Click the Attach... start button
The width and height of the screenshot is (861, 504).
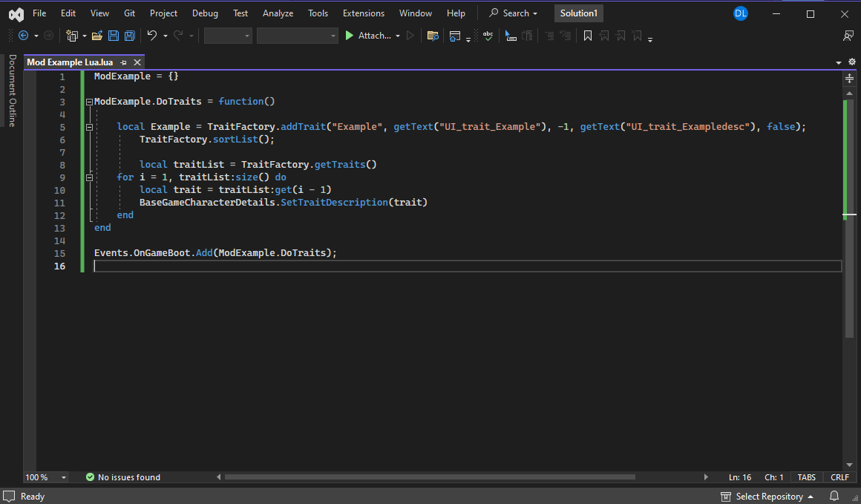[368, 36]
